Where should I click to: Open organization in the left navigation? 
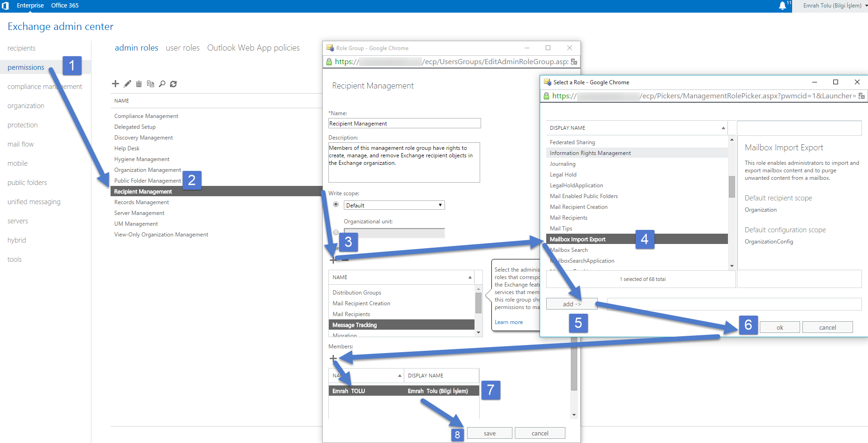coord(26,106)
